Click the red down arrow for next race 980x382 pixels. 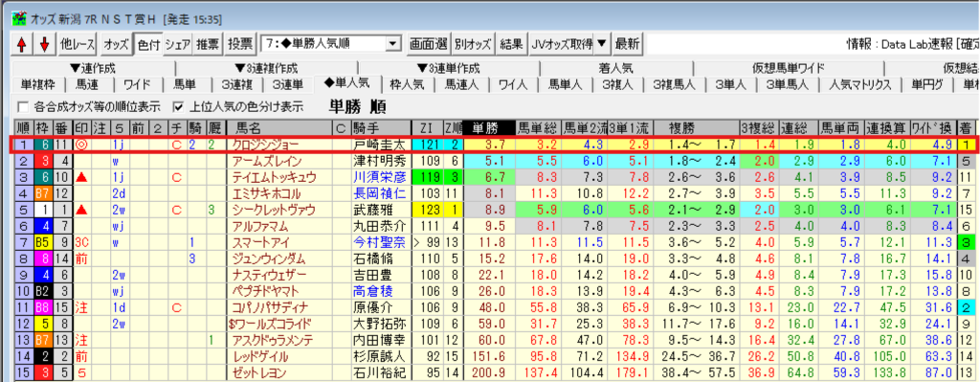[x=44, y=44]
